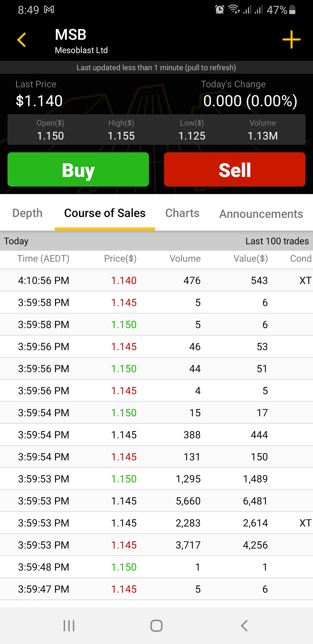Tap the Wi-Fi status icon

coord(234,9)
